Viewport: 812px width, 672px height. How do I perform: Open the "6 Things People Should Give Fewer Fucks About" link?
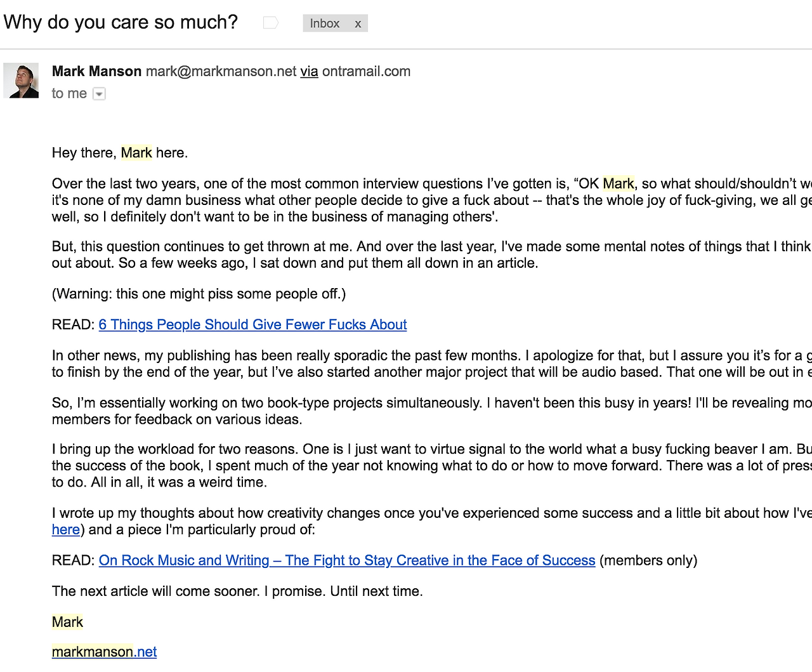[252, 324]
